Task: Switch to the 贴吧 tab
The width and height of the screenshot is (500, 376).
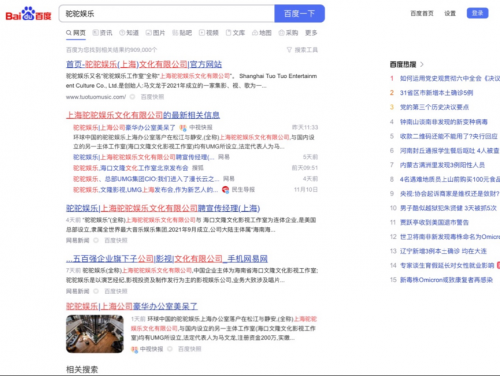Action: (182, 33)
